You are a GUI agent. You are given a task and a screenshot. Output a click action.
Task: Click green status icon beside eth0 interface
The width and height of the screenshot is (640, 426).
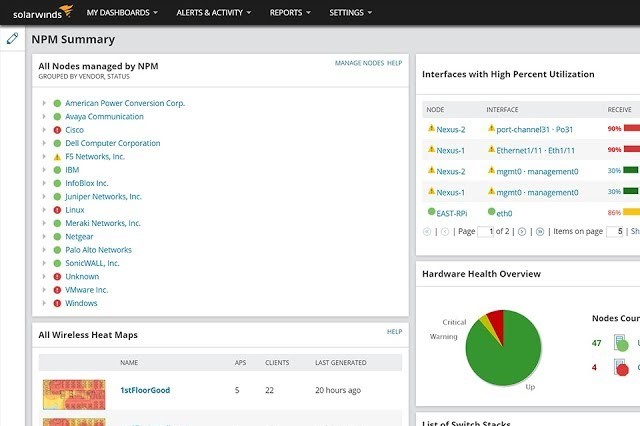491,211
